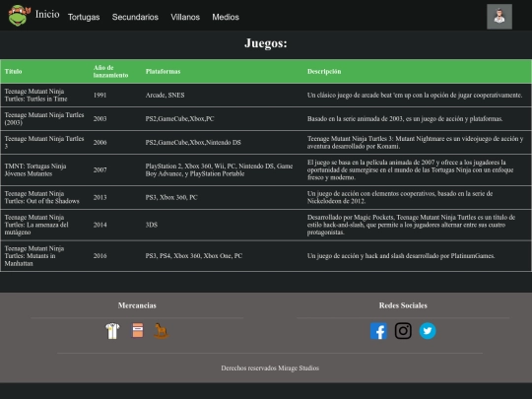Screen dimensions: 532x399
Task: Open the Tortugas menu item
Action: [x=84, y=17]
